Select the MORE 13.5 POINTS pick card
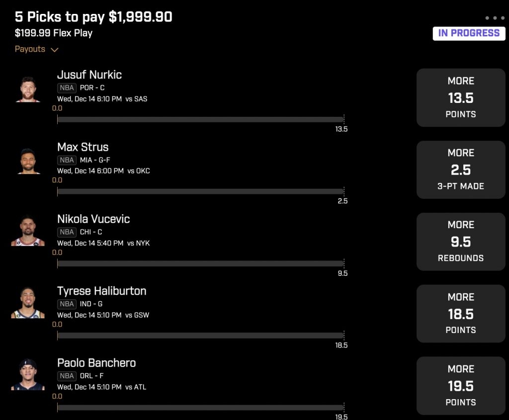This screenshot has width=509, height=420. 461,97
